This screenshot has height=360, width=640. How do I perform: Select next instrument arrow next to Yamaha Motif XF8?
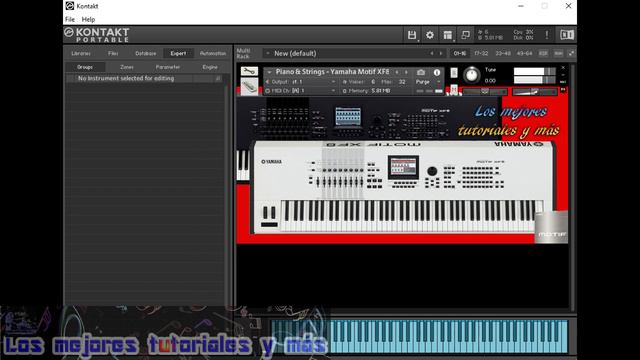pyautogui.click(x=406, y=72)
